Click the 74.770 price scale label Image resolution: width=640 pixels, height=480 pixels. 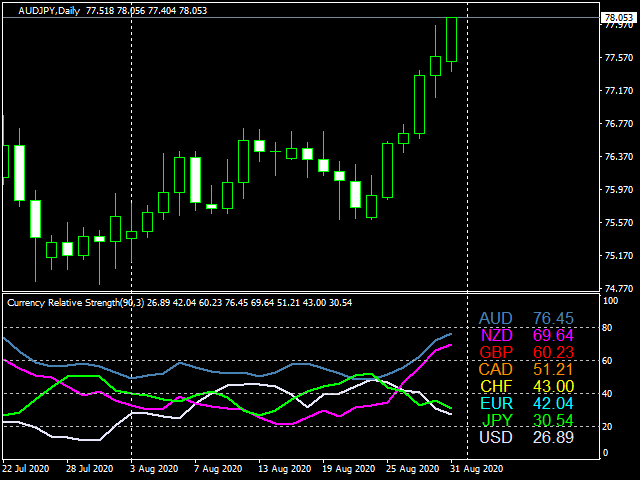click(x=619, y=289)
